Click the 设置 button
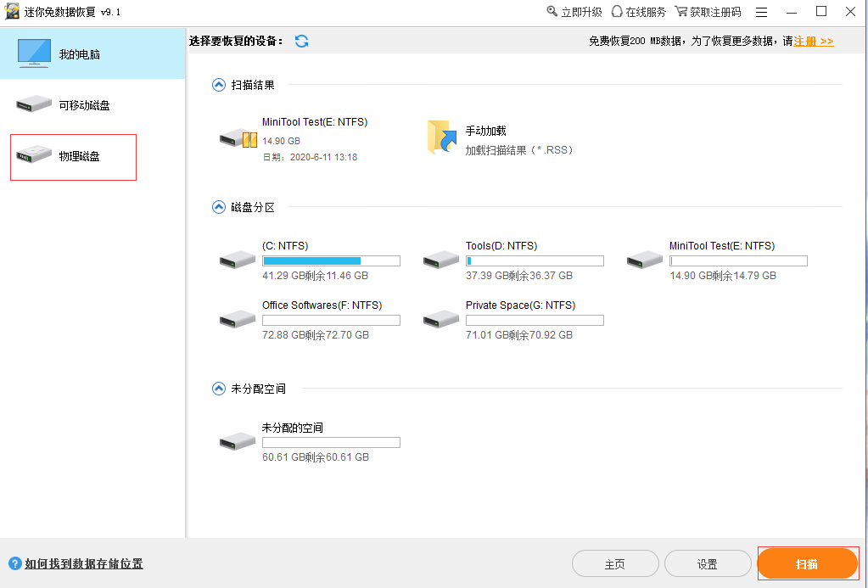Screen dimensions: 868x588 (x=708, y=563)
